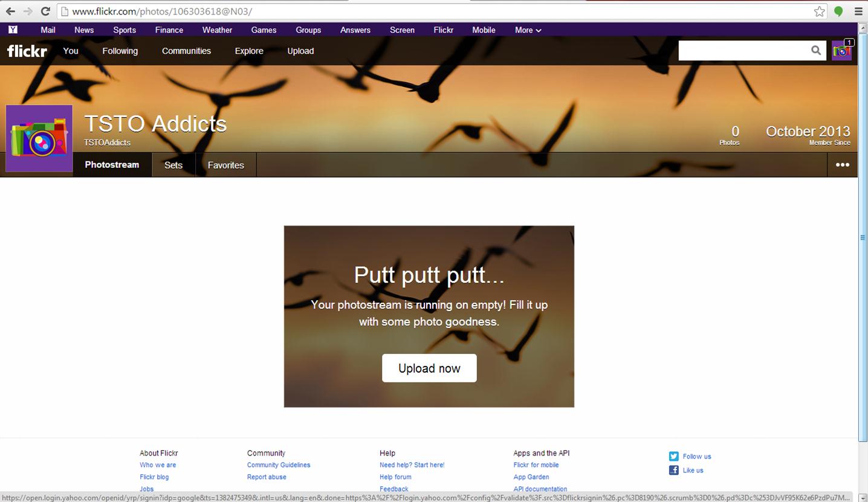Click the TSTO Addicts profile name
The height and width of the screenshot is (502, 868).
coord(155,123)
